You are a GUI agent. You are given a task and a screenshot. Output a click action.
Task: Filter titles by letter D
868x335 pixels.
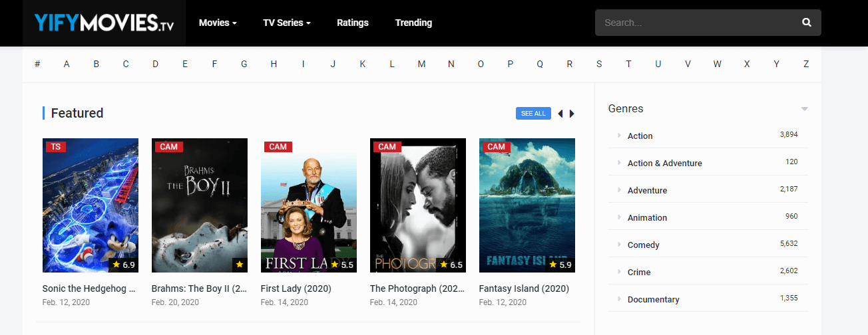point(155,64)
